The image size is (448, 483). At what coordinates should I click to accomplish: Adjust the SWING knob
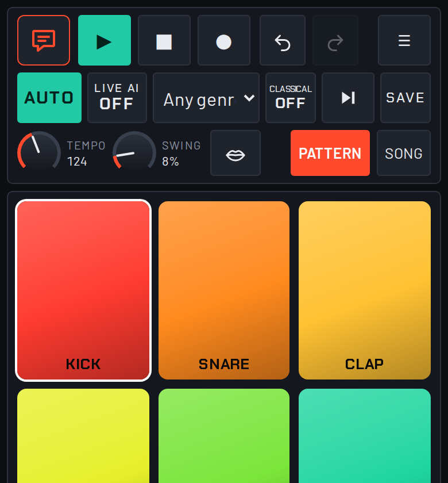(x=134, y=152)
